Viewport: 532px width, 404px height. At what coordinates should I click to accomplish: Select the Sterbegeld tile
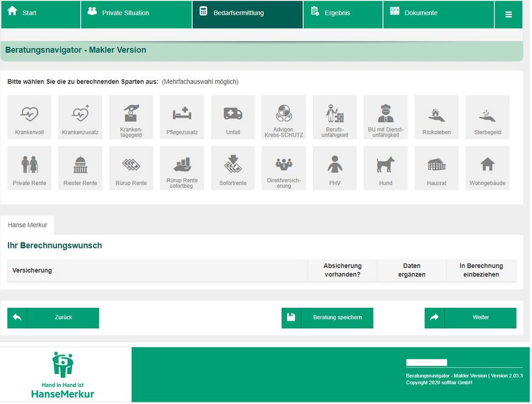[x=487, y=117]
